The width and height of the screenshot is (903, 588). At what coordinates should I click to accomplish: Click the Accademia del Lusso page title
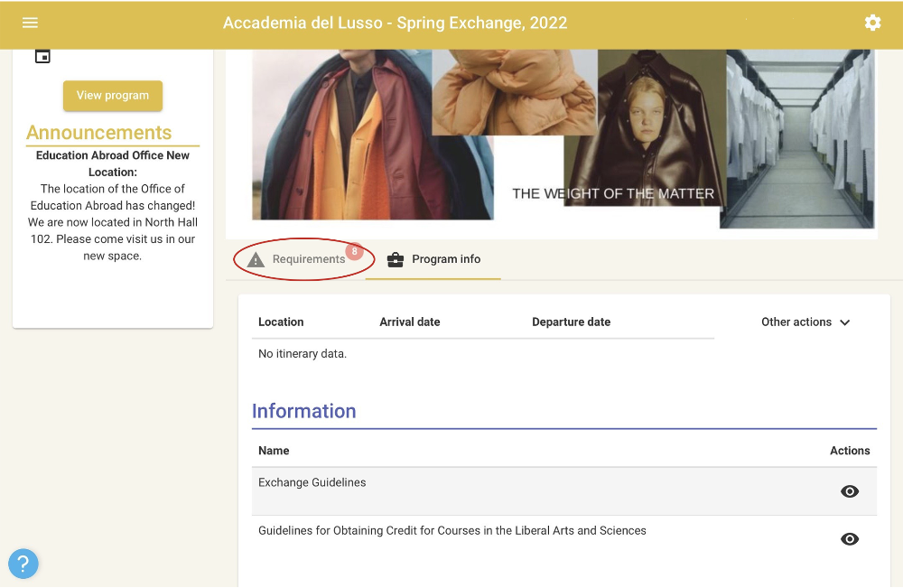pos(396,23)
